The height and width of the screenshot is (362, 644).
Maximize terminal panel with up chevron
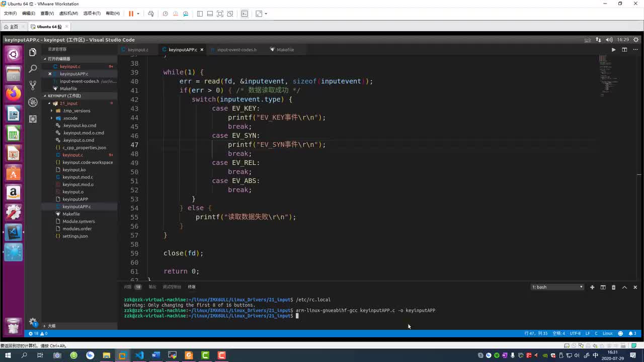(624, 287)
